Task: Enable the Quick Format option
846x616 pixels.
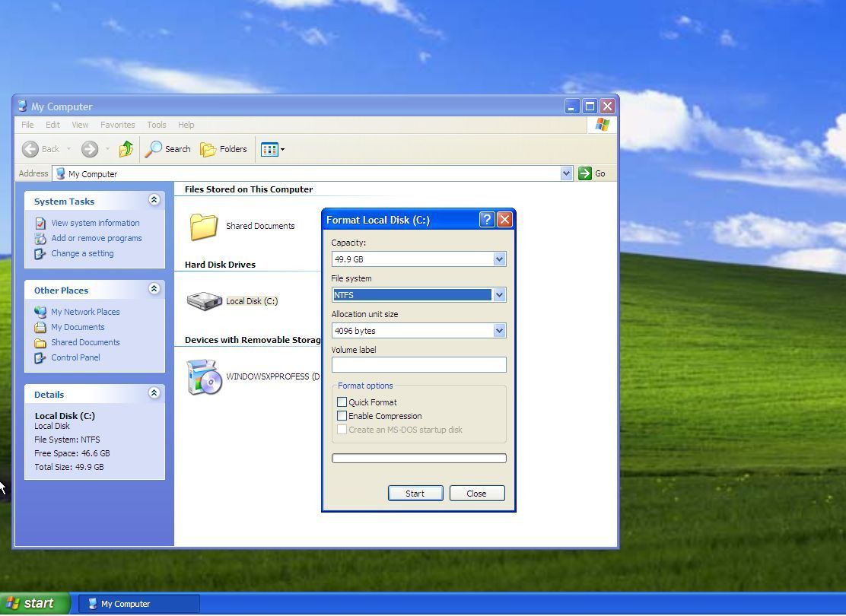Action: (x=342, y=402)
